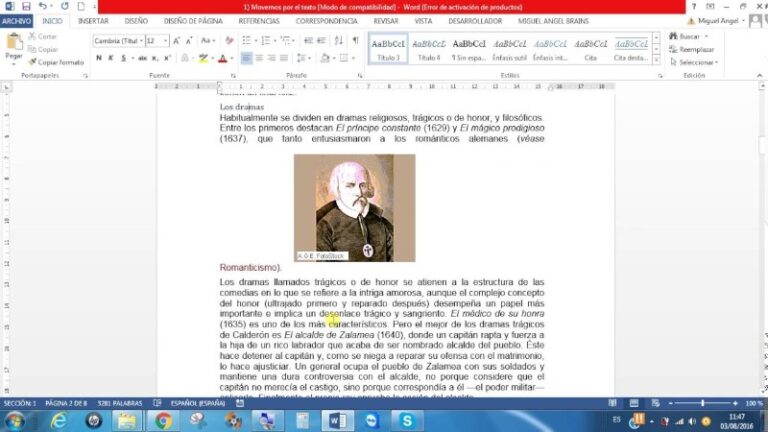Open Google Chrome from the taskbar
Viewport: 768px width, 432px height.
click(163, 421)
